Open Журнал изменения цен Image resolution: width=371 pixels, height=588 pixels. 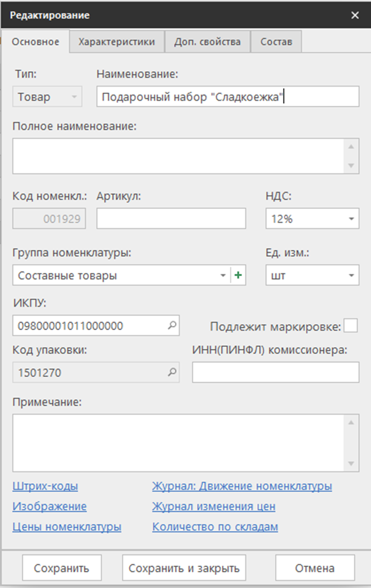[x=214, y=507]
